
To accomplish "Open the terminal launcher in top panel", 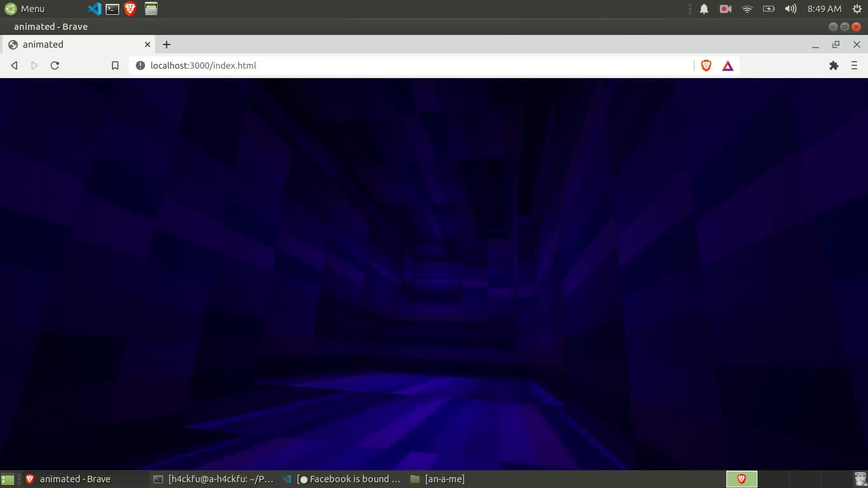I will (112, 9).
